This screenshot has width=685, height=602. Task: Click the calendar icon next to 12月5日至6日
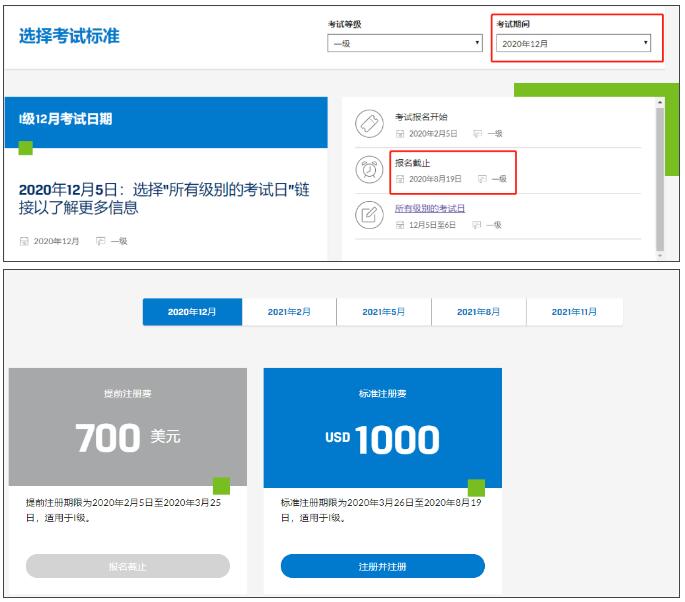coord(400,225)
